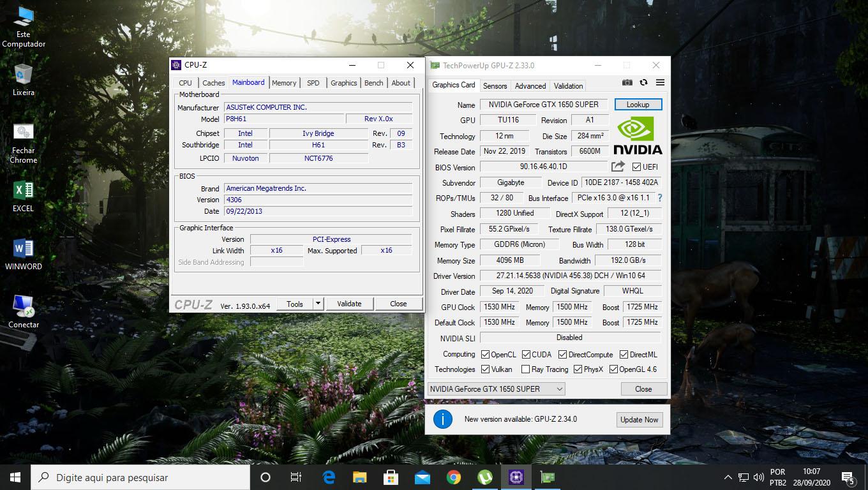Viewport: 868px width, 490px height.
Task: Open the GPU-Z hamburger menu
Action: 660,82
